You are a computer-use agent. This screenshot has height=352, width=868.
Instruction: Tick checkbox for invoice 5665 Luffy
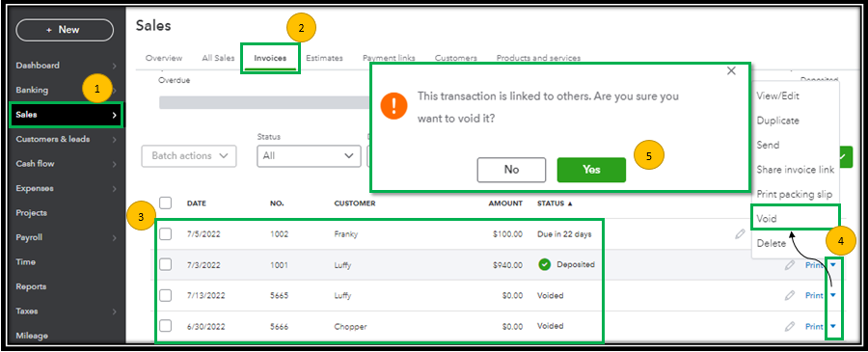pyautogui.click(x=166, y=295)
